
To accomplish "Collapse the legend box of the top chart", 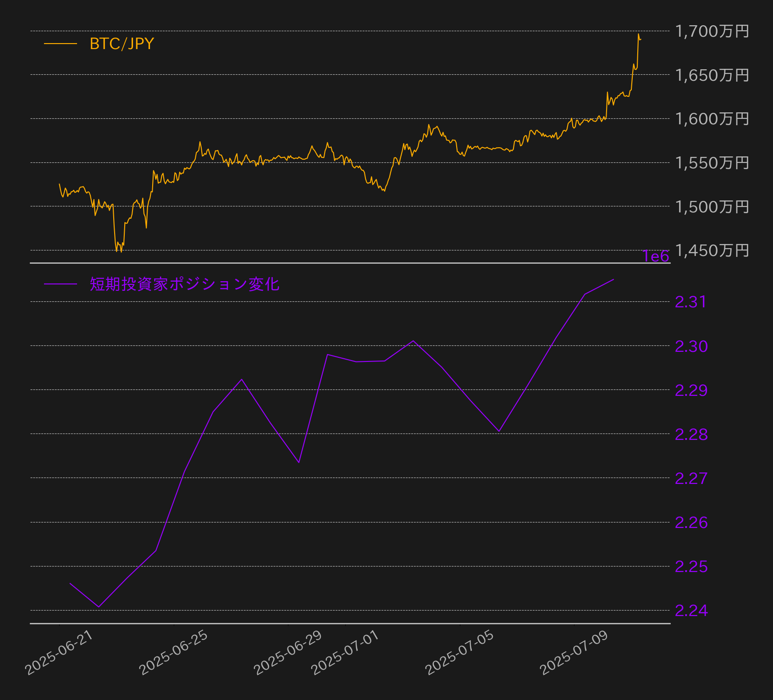I will (101, 44).
